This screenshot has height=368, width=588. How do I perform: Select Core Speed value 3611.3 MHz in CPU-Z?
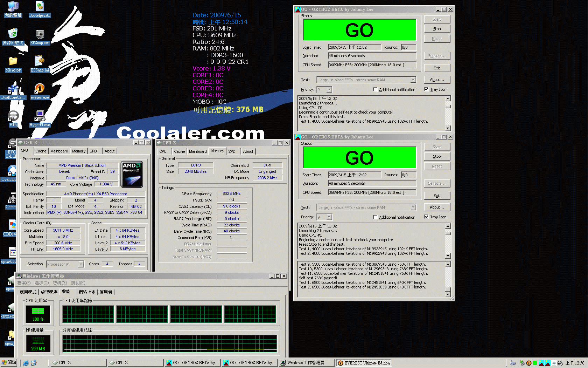(x=63, y=230)
